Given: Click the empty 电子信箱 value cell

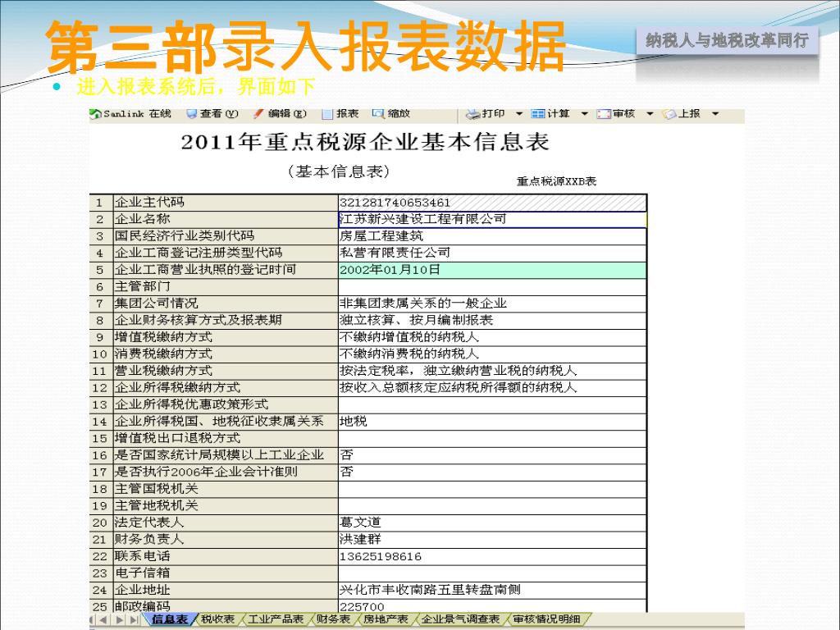Looking at the screenshot, I should click(x=492, y=573).
